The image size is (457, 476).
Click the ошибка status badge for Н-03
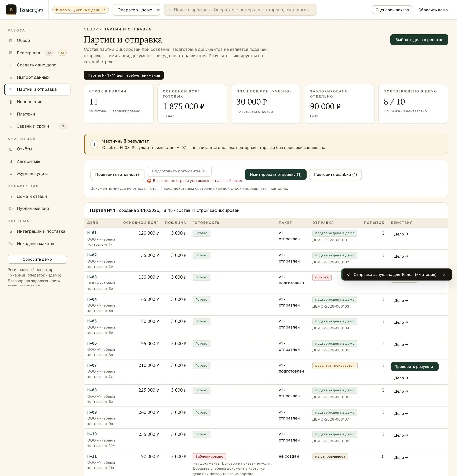coord(322,277)
